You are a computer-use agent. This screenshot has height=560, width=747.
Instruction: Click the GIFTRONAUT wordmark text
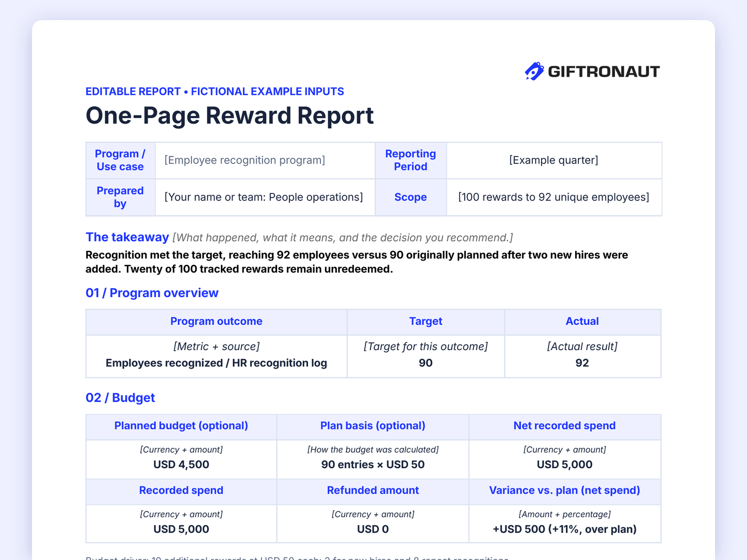tap(604, 72)
